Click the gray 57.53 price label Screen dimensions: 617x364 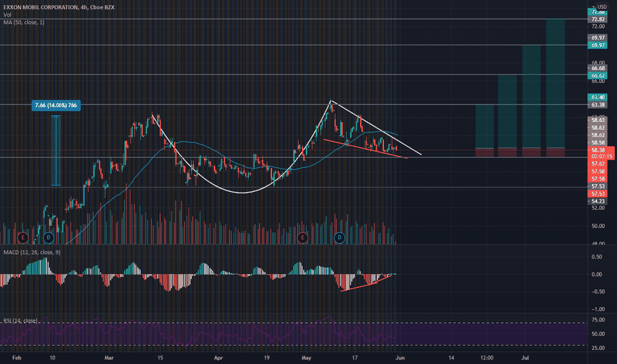598,186
